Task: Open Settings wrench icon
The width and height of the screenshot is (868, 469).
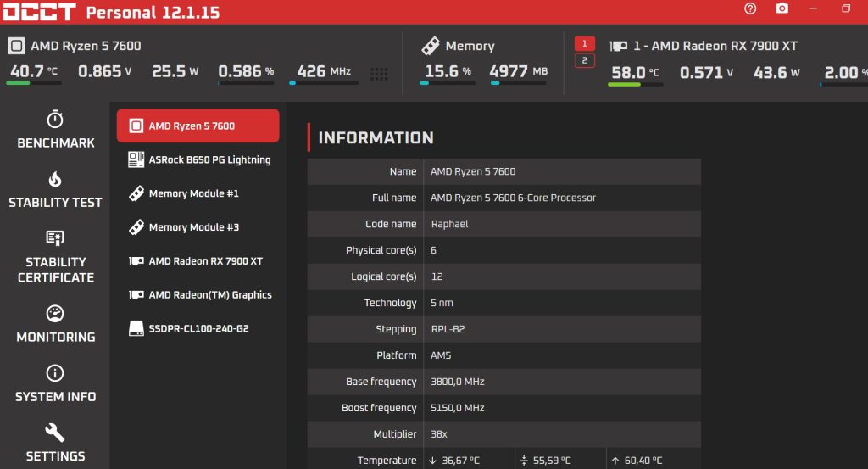Action: (x=55, y=433)
